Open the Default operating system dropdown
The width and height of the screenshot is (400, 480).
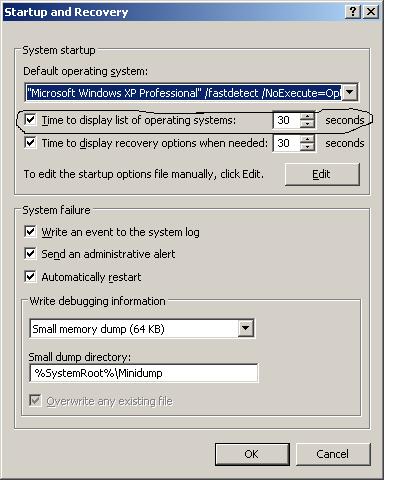click(350, 93)
